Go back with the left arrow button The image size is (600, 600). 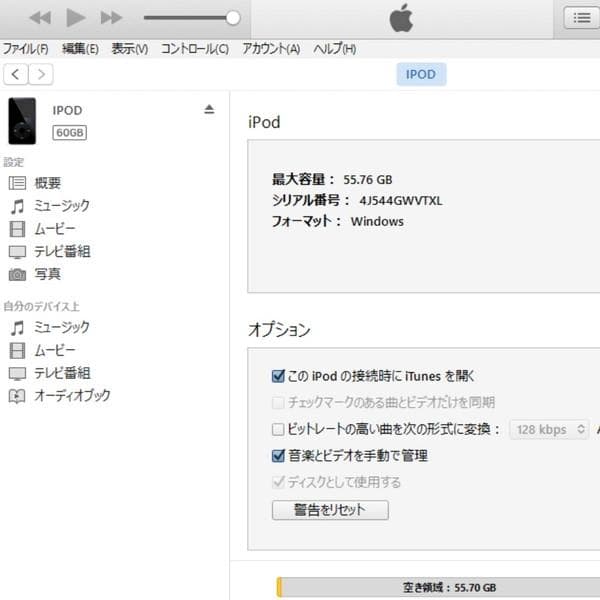pos(16,74)
